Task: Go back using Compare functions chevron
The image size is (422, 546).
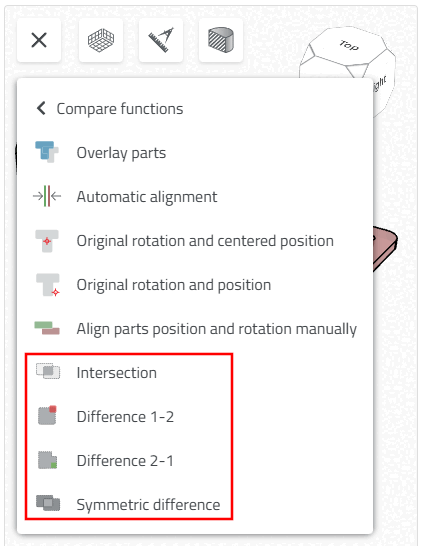Action: click(41, 108)
